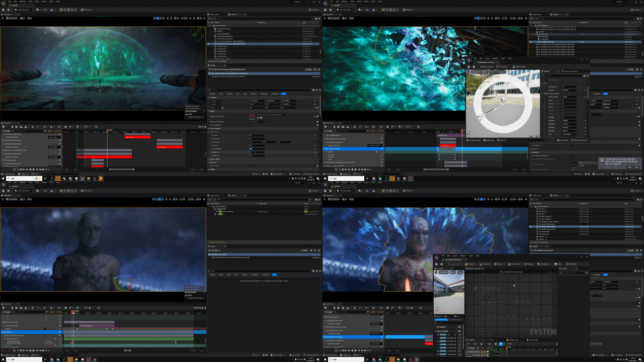Click the horizontal scrollbar under top-left Sequencer timeline
This screenshot has height=362, width=644.
click(x=121, y=169)
